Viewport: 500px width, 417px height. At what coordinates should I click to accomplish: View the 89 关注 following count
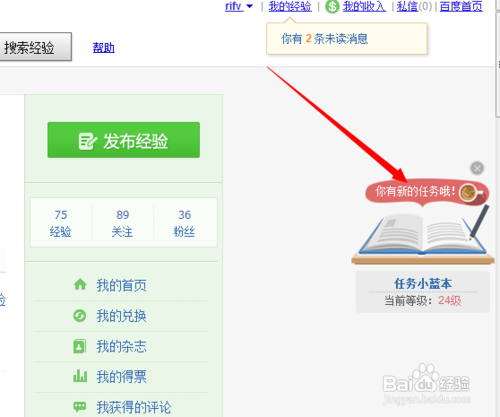122,223
